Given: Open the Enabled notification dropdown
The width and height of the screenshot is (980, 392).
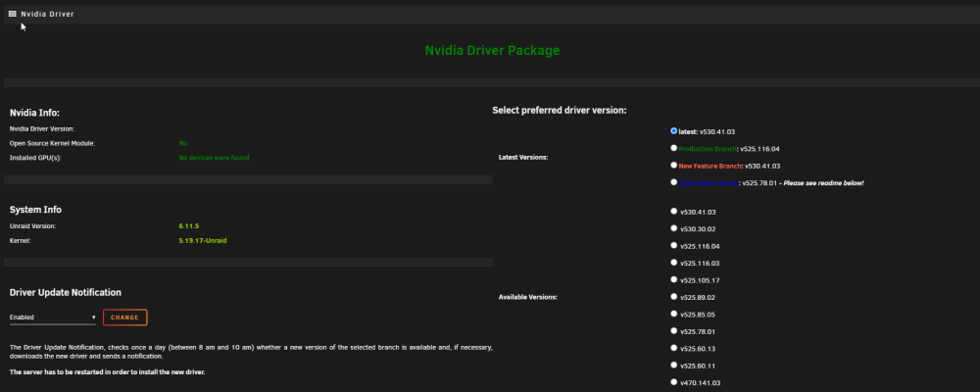Looking at the screenshot, I should point(53,318).
